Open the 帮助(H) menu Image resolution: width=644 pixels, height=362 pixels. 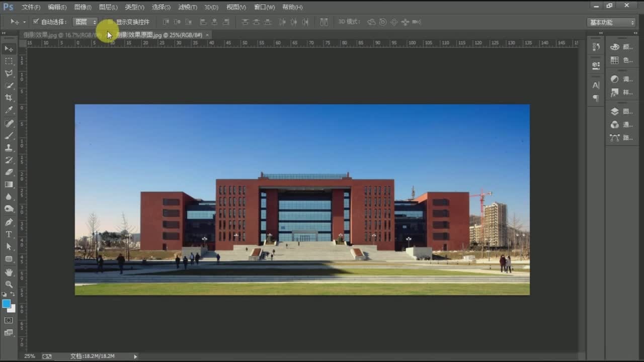[x=292, y=7]
